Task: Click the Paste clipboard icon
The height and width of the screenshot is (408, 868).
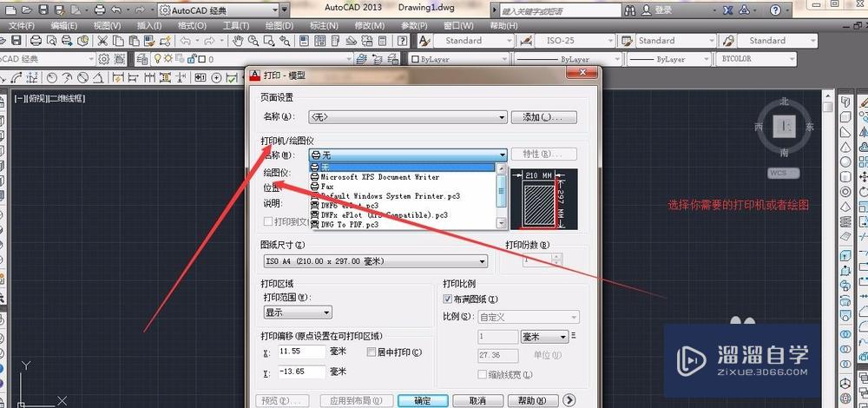Action: (x=134, y=41)
